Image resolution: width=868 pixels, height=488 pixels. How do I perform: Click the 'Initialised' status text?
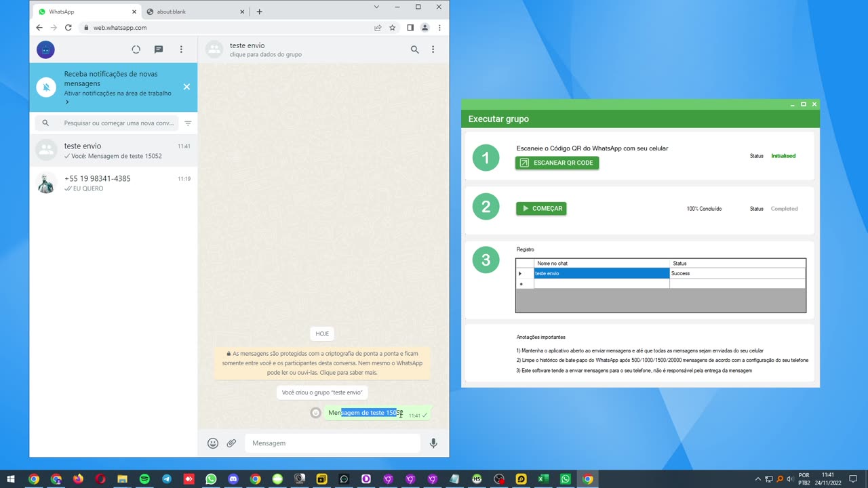(783, 156)
